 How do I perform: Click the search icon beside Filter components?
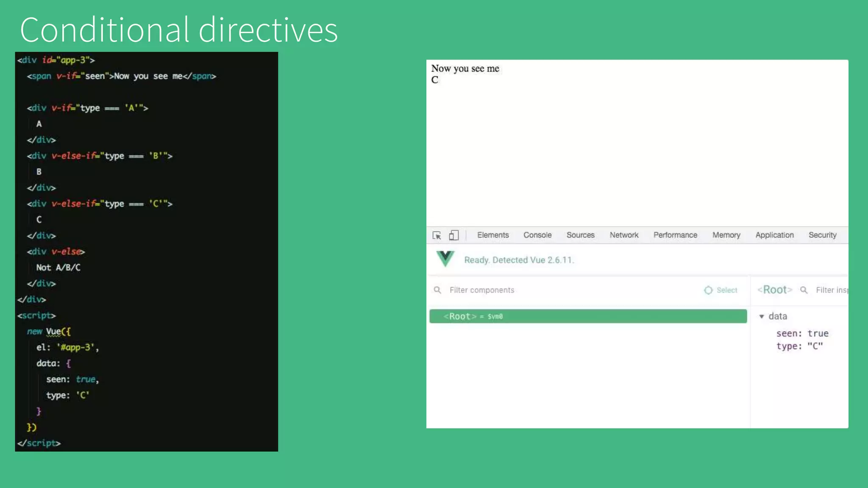437,290
